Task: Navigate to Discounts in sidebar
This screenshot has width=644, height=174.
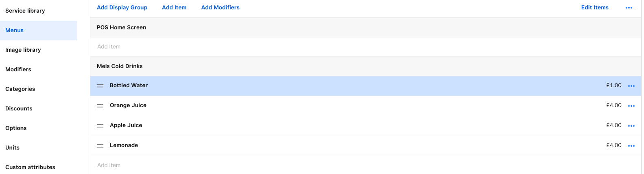Action: pos(19,108)
